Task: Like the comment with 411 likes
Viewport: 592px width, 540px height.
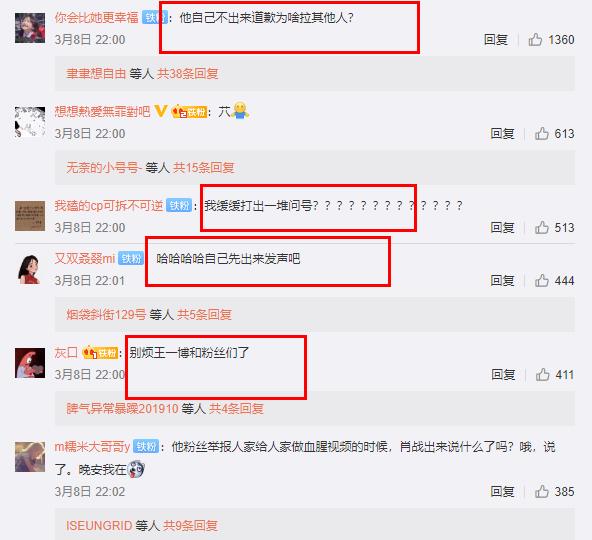Action: point(542,374)
